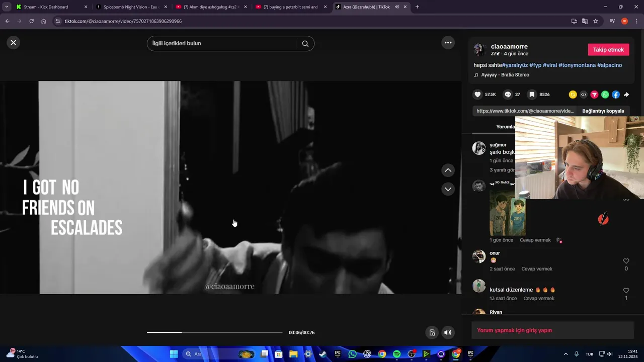Click the search magnifier icon
The image size is (644, 362).
[305, 44]
